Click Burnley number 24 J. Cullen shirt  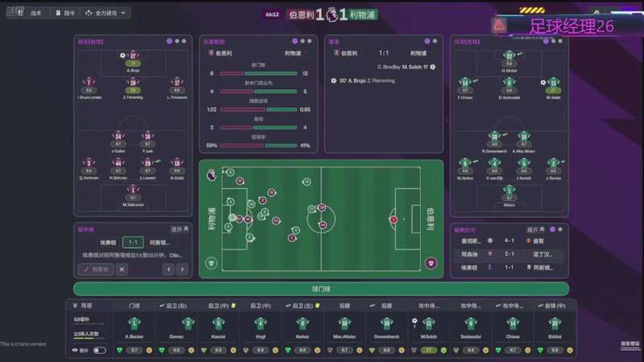(118, 136)
